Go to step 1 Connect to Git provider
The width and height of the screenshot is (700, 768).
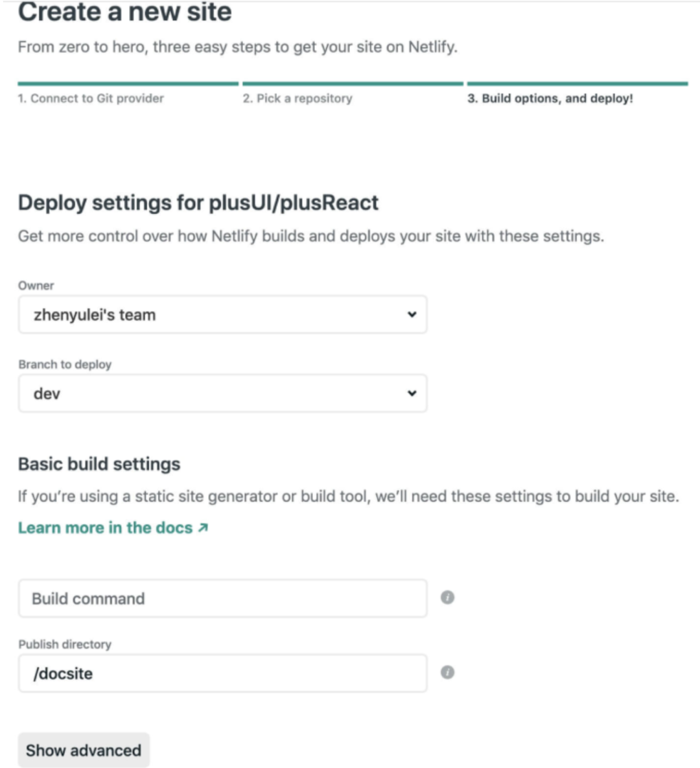tap(91, 99)
